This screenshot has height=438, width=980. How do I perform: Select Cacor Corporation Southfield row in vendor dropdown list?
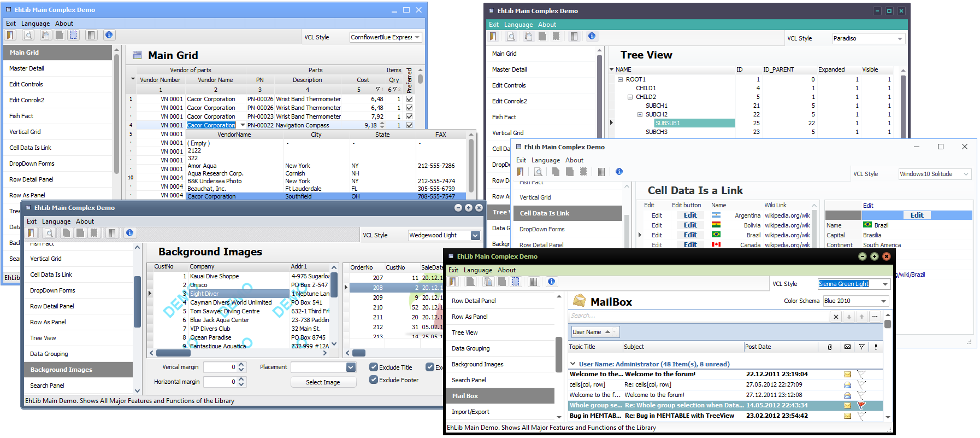tap(326, 196)
